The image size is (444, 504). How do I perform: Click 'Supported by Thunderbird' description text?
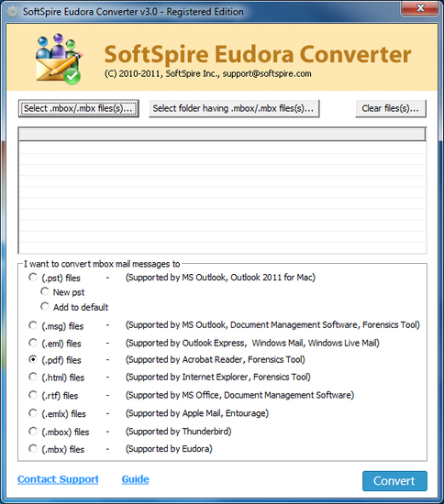pyautogui.click(x=179, y=432)
